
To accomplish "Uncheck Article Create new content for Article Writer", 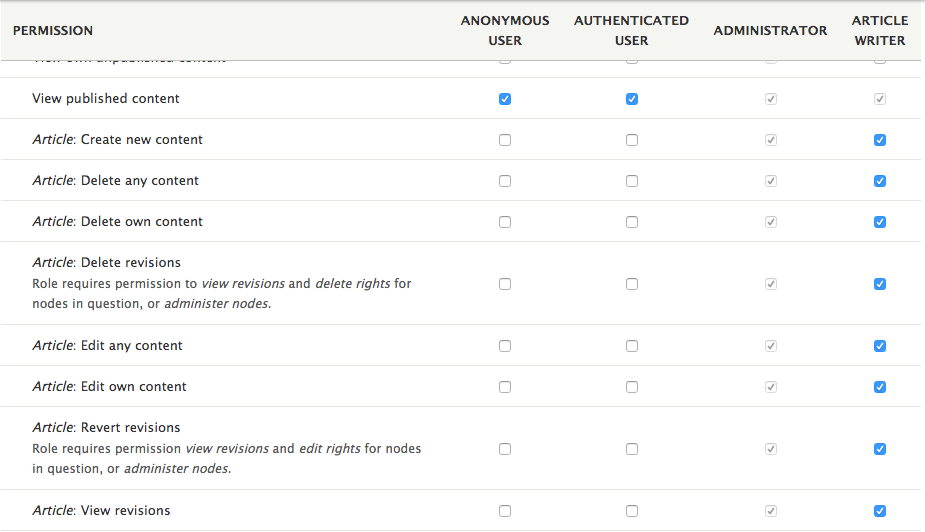I will pos(880,140).
